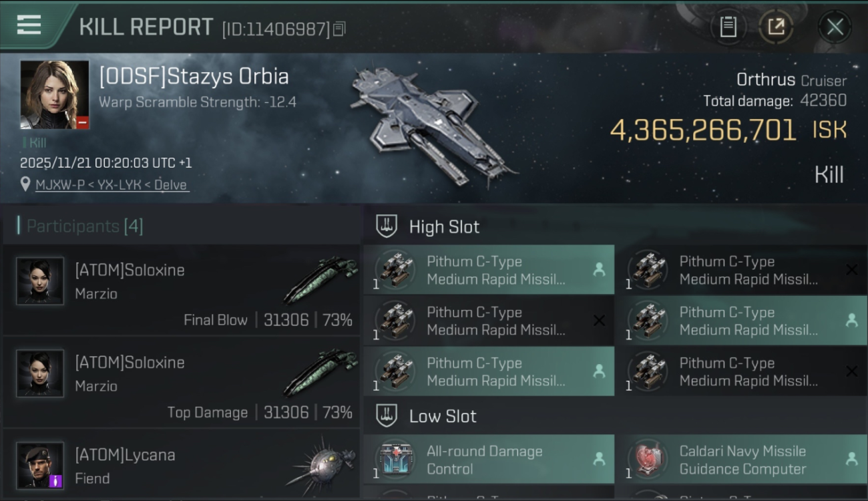View Soloxine's Final Blow entry

[x=181, y=289]
